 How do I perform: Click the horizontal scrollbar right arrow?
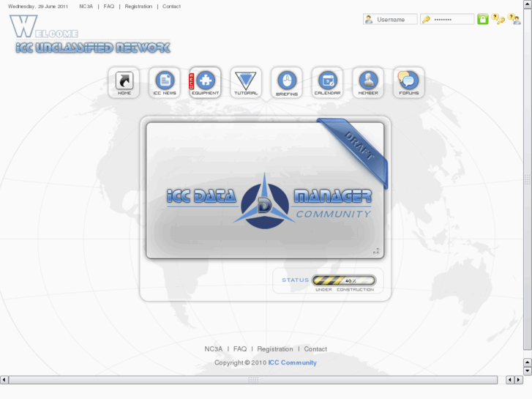[x=518, y=380]
